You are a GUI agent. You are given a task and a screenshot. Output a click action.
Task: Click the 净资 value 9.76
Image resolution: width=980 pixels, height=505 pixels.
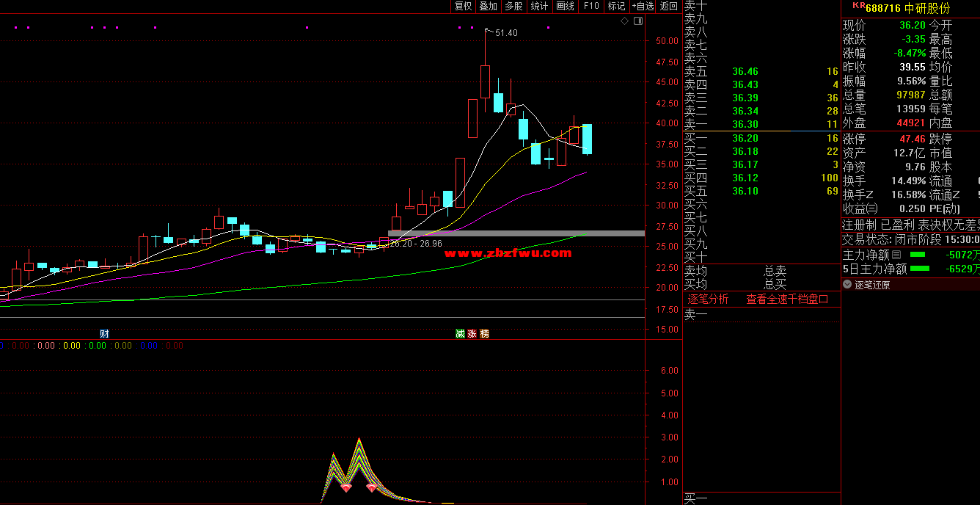click(x=915, y=167)
